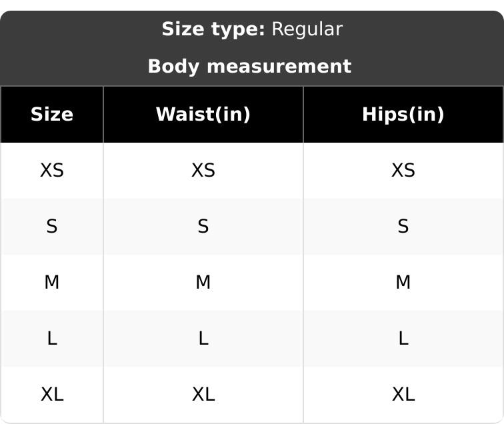
Task: Click the "Body measurement" title
Action: pyautogui.click(x=249, y=67)
